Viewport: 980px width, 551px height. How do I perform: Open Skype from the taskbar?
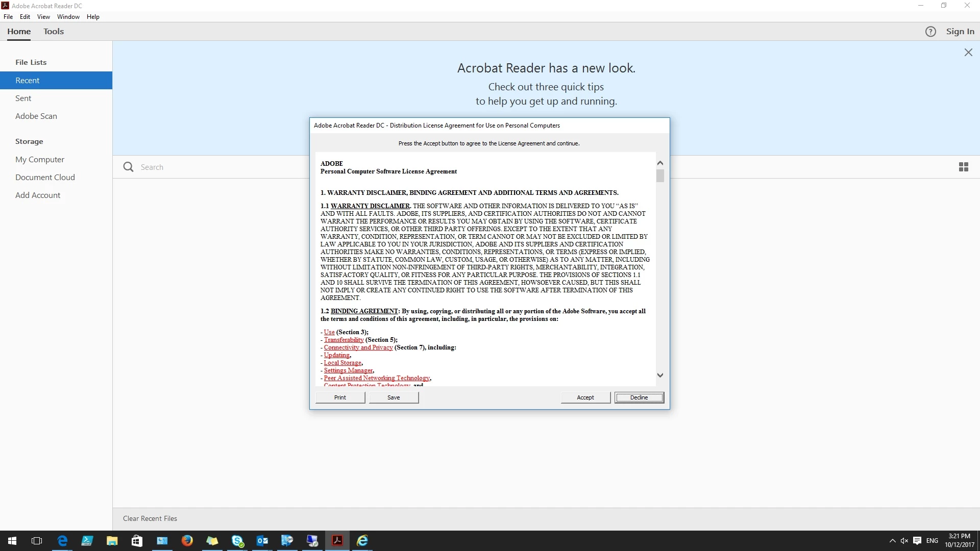tap(237, 541)
